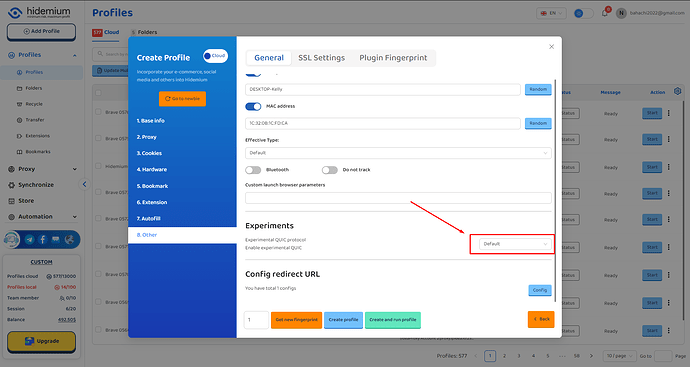This screenshot has height=367, width=690.
Task: Click the Create profile button
Action: 343,319
